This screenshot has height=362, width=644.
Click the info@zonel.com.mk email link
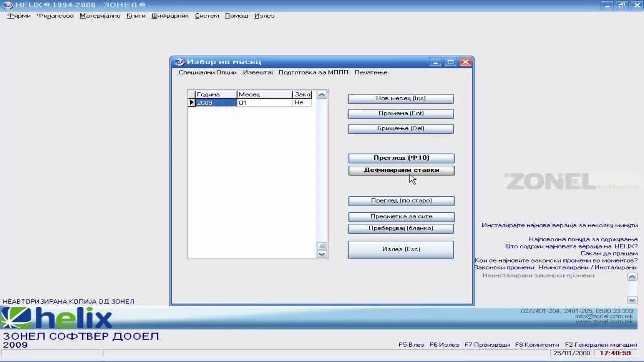point(604,316)
